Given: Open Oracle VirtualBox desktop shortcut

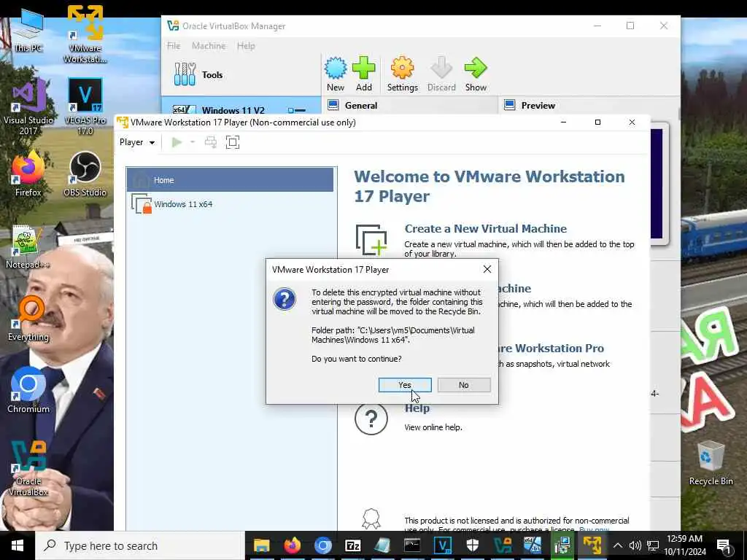Looking at the screenshot, I should (28, 468).
